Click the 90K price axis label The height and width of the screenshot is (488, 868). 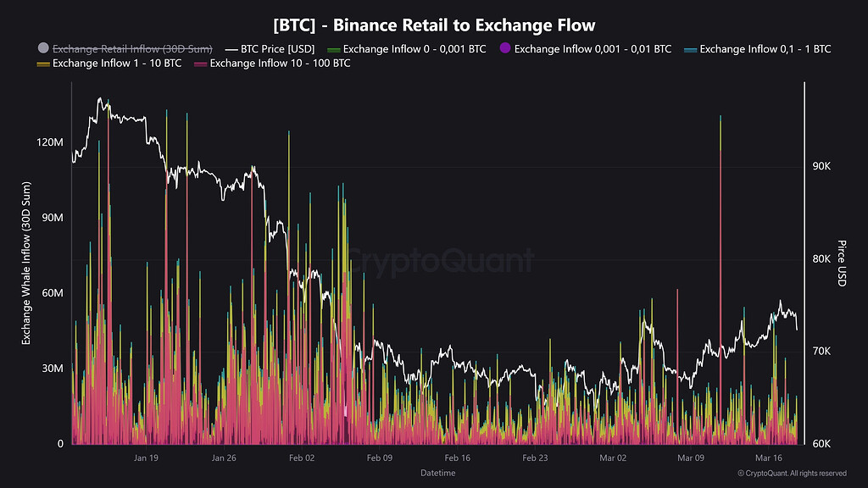click(x=821, y=167)
